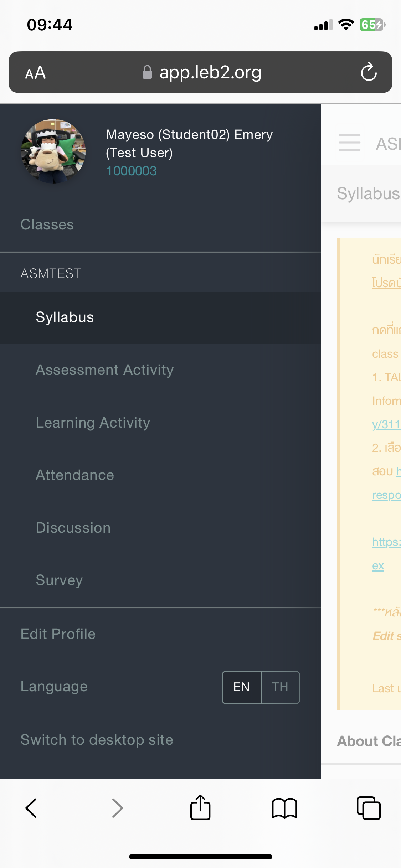The height and width of the screenshot is (868, 401).
Task: Open Assessment Activity section
Action: point(160,370)
